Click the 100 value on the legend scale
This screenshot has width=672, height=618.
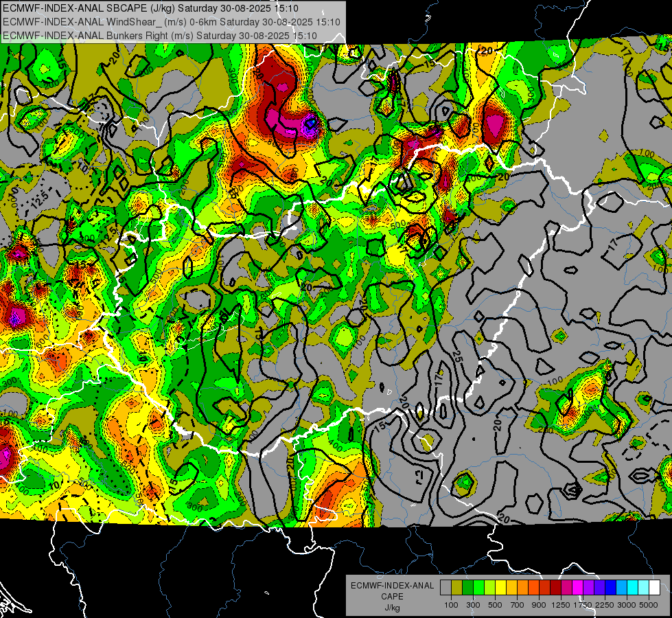click(x=451, y=605)
